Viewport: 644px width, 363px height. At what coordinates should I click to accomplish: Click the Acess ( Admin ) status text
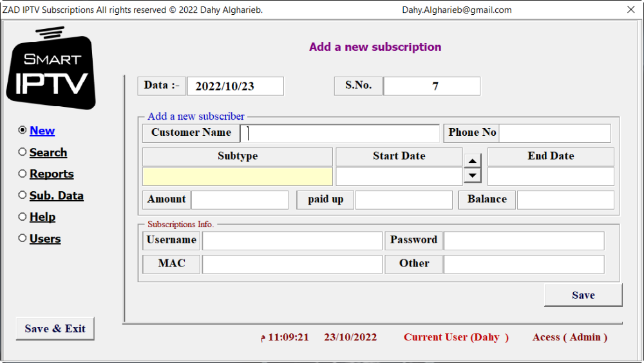[x=570, y=337]
